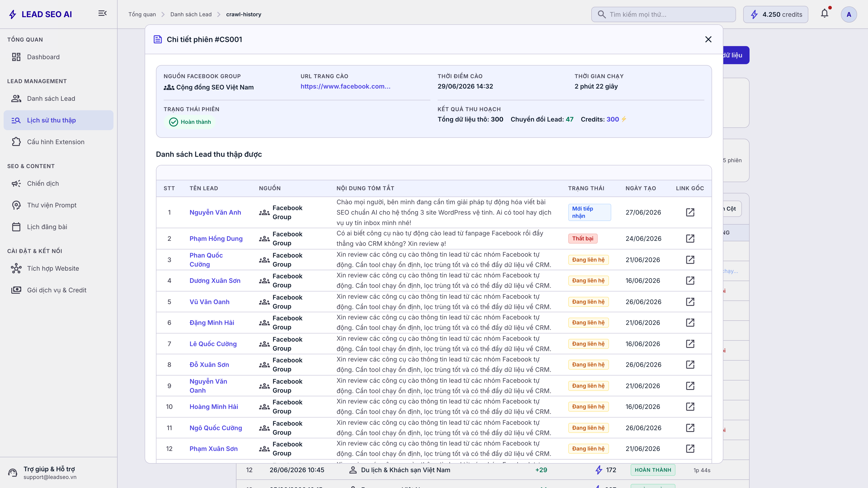
Task: Open original link for Dương Xuân Sơn
Action: pos(690,281)
